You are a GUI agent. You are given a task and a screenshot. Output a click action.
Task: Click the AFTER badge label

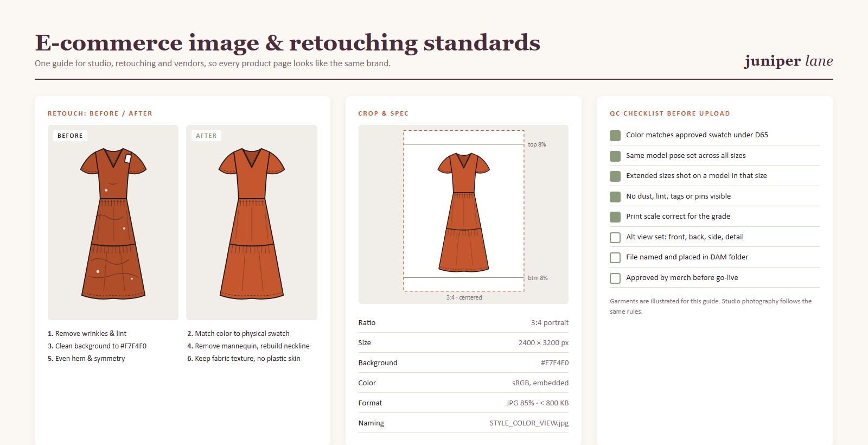coord(206,136)
